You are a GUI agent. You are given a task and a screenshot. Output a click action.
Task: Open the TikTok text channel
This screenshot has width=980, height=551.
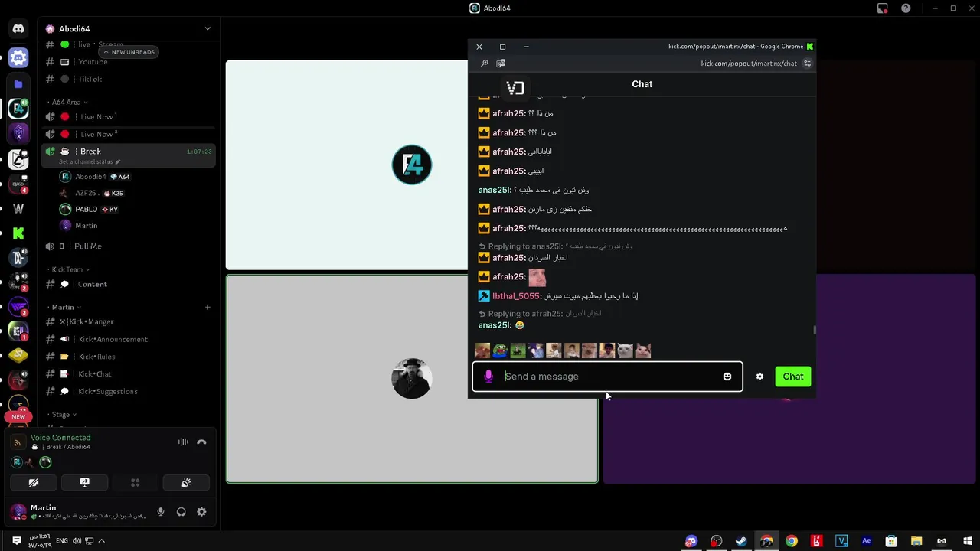128,79
